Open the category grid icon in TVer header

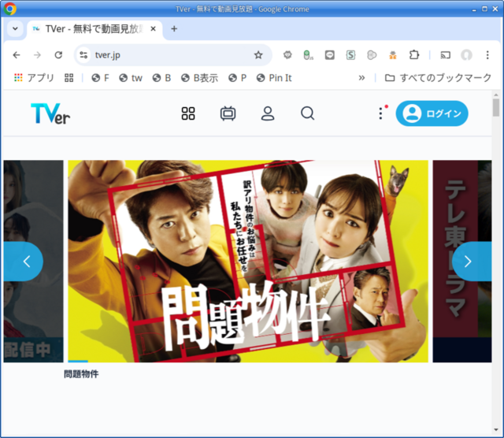[x=188, y=113]
